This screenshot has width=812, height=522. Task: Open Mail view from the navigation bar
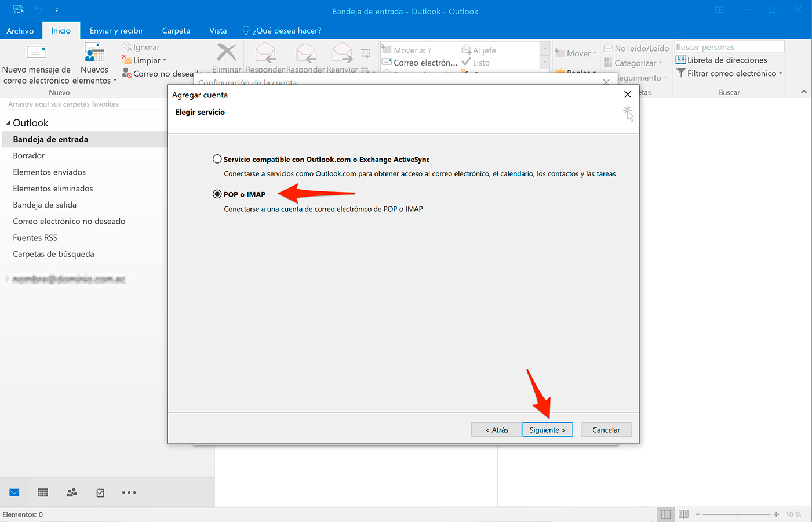point(14,492)
